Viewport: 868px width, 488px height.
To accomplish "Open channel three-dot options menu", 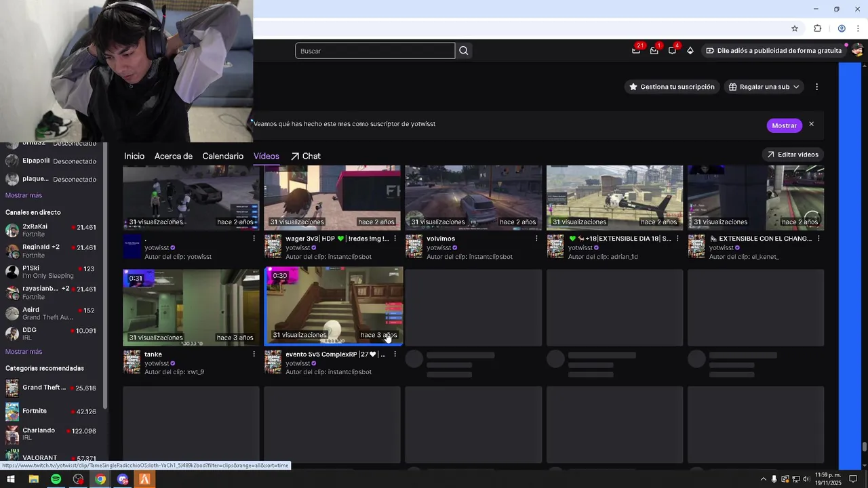I will tap(816, 87).
